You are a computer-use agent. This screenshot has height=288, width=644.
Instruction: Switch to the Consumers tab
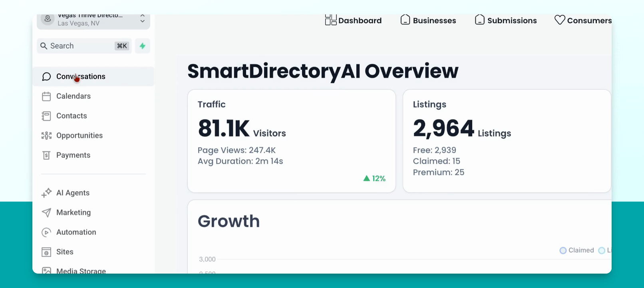point(583,20)
